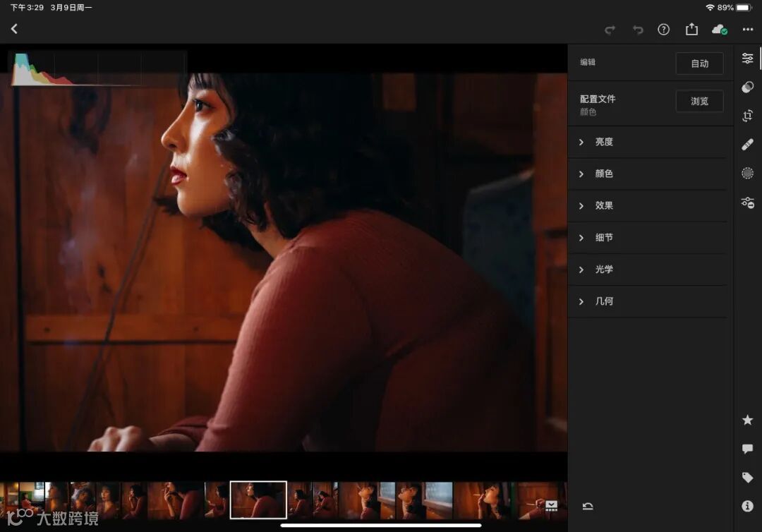Show photo info panel icon

click(747, 507)
